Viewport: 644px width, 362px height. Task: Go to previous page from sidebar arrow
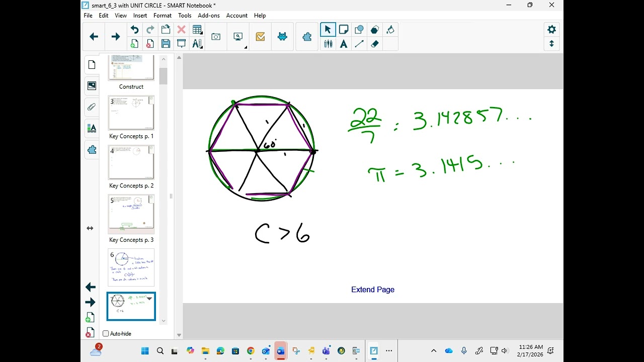91,287
